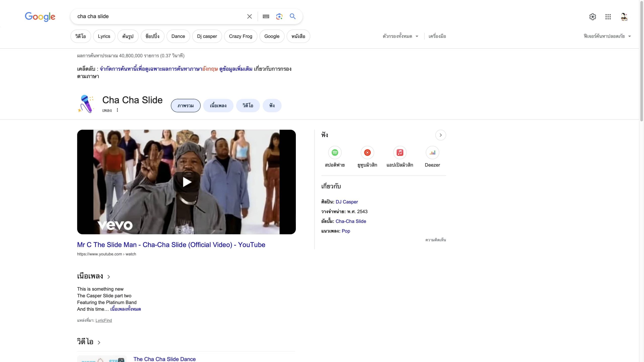Clear the search box text

pyautogui.click(x=249, y=17)
